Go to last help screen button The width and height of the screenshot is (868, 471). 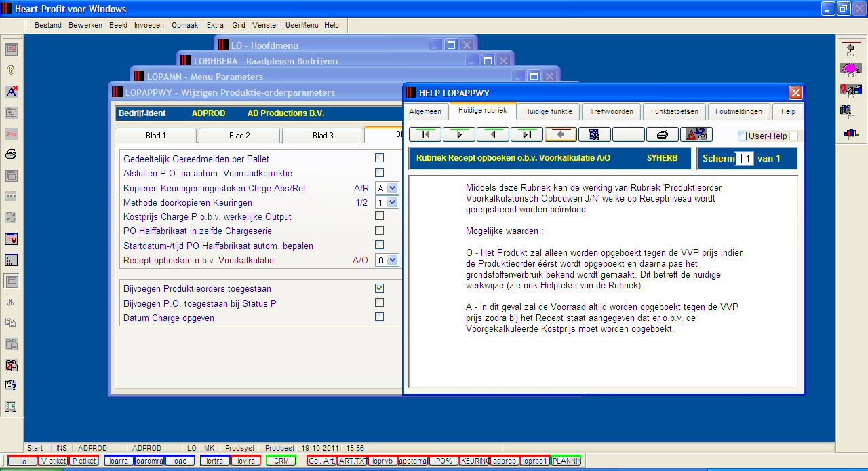527,134
